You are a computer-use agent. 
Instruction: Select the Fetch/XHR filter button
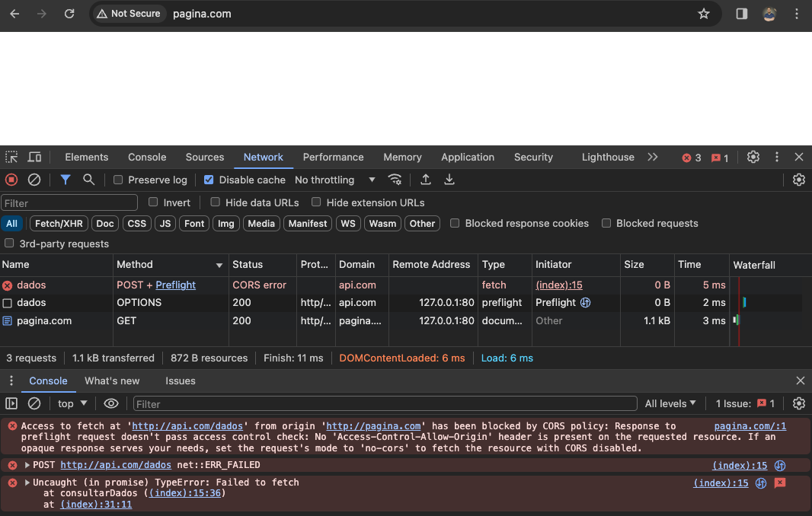tap(59, 224)
